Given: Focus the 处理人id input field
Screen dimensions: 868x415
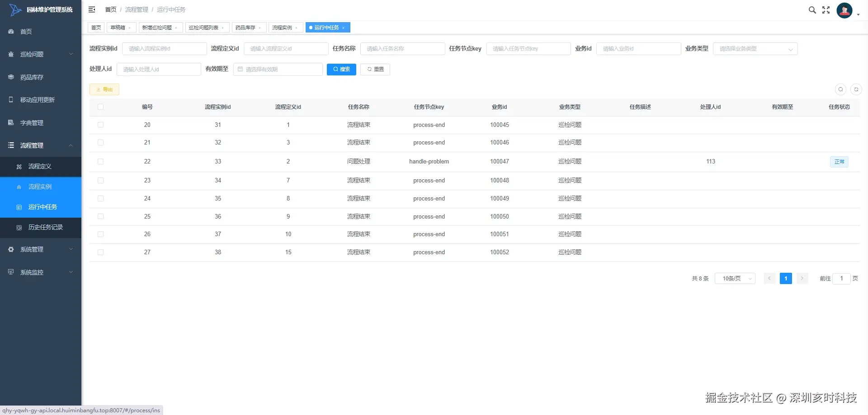Looking at the screenshot, I should coord(159,69).
